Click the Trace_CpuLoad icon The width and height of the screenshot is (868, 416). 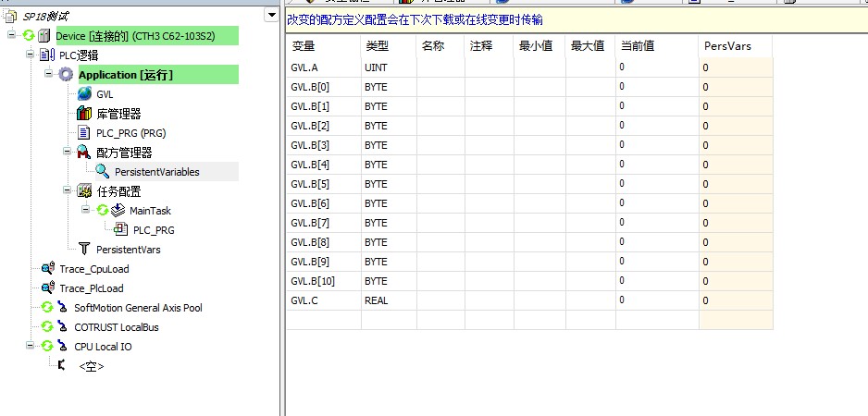[48, 269]
